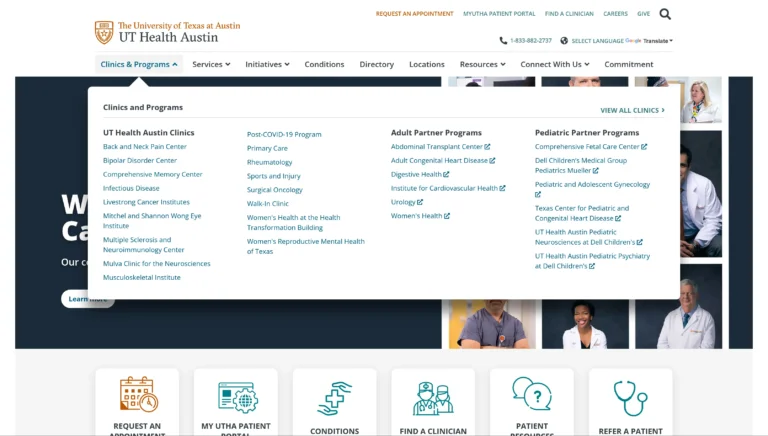Viewport: 768px width, 436px height.
Task: Click external link icon under Pediatric and Adolescent Gynecology
Action: 538,194
